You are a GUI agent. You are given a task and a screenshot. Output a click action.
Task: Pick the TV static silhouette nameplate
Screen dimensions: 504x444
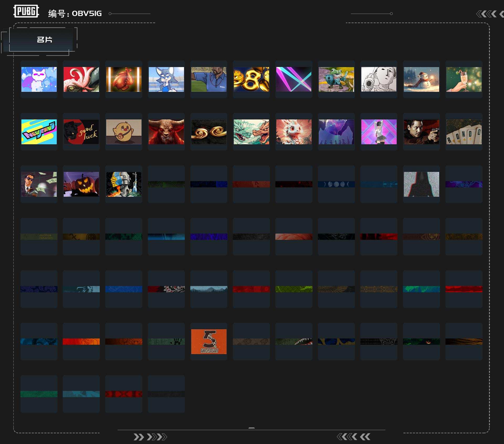[422, 184]
